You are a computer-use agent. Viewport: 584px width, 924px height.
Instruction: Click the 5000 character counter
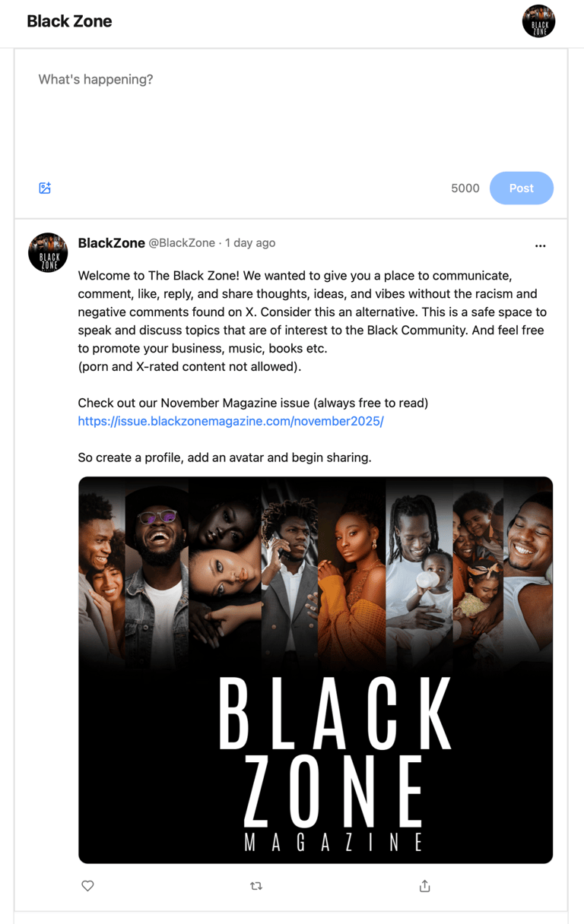[x=465, y=188]
